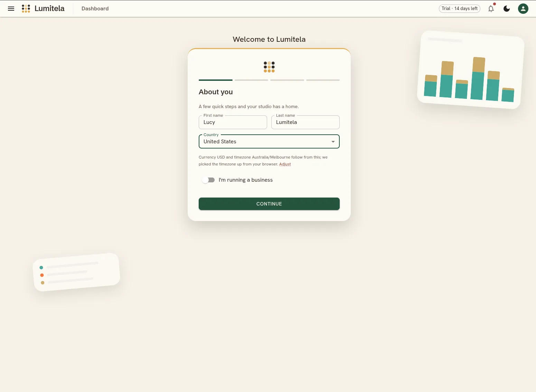Go to the Dashboard tab
This screenshot has height=392, width=536.
(x=95, y=9)
